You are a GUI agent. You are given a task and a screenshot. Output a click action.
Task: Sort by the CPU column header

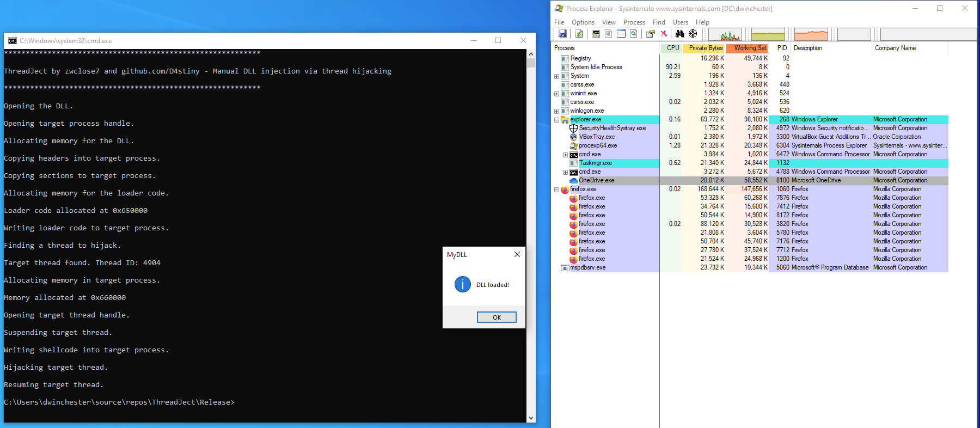(671, 48)
